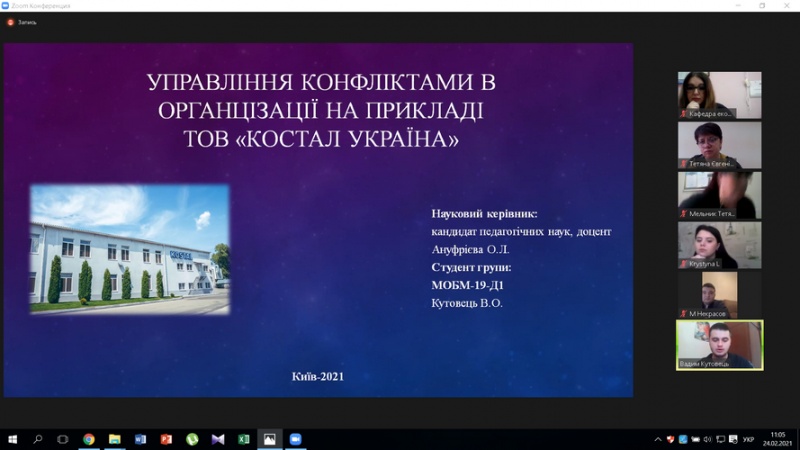
Task: Open Windows search from the taskbar
Action: pyautogui.click(x=38, y=439)
